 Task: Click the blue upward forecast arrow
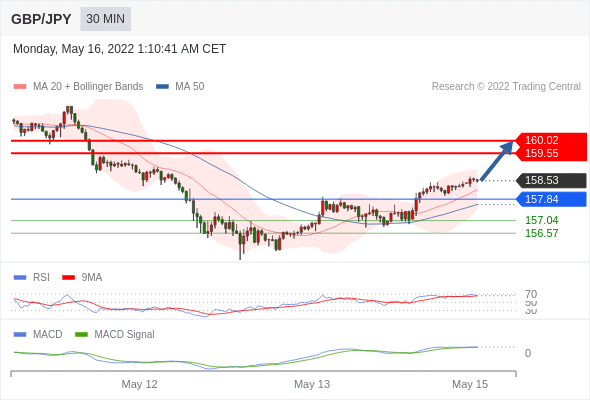(x=497, y=161)
